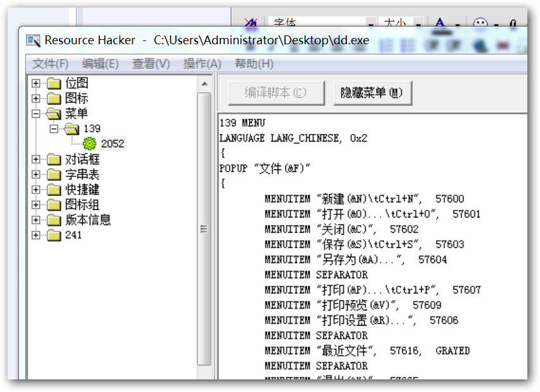Click the 编译脚本(C) button
540x392 pixels.
[276, 93]
